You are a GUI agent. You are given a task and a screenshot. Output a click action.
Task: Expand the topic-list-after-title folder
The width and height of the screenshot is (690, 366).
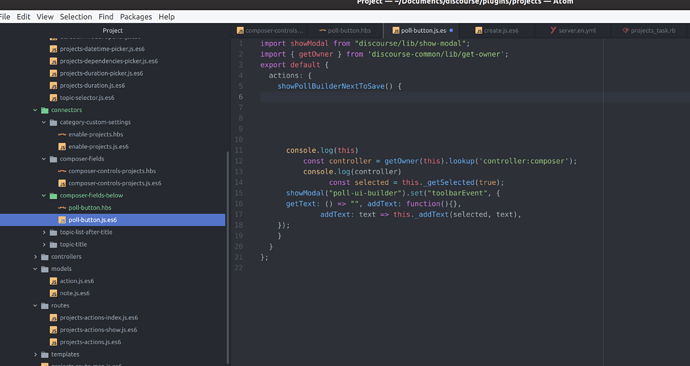[x=44, y=232]
